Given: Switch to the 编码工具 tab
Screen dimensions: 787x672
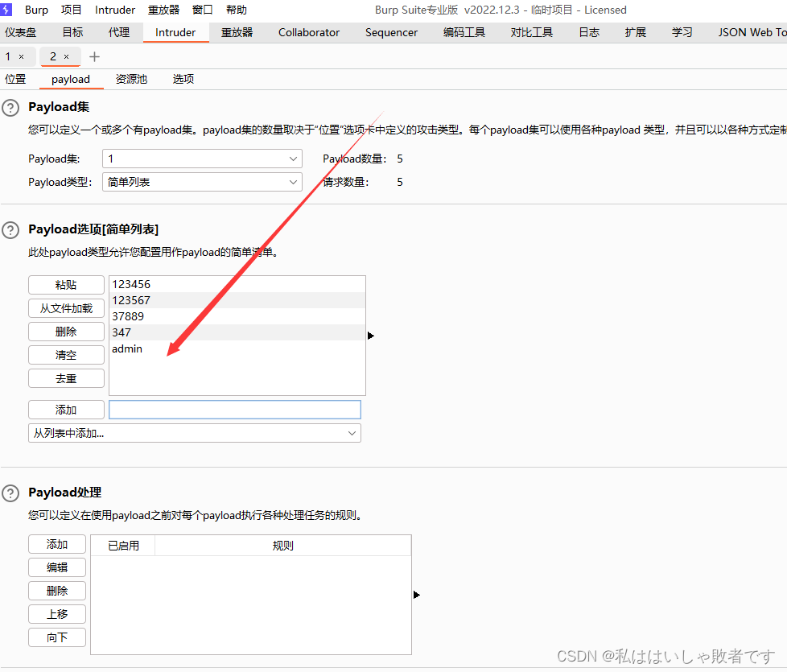Looking at the screenshot, I should (464, 33).
